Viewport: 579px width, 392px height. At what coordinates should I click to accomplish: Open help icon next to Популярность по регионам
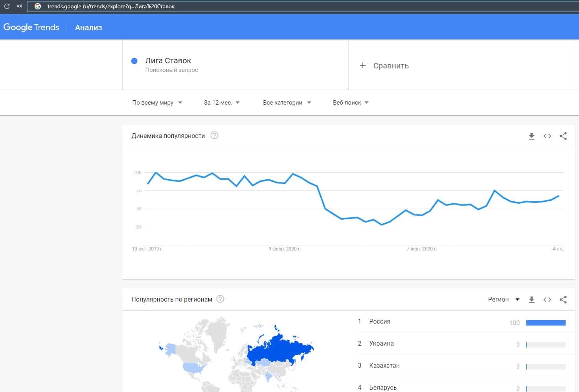221,299
